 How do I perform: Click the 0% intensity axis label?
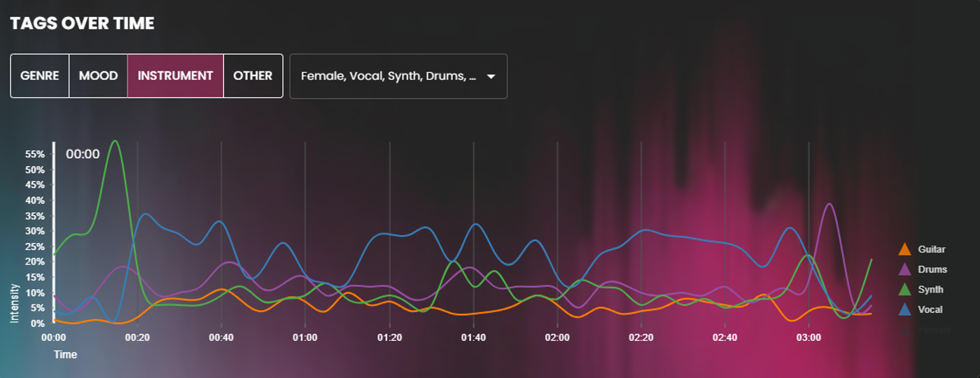pyautogui.click(x=38, y=323)
